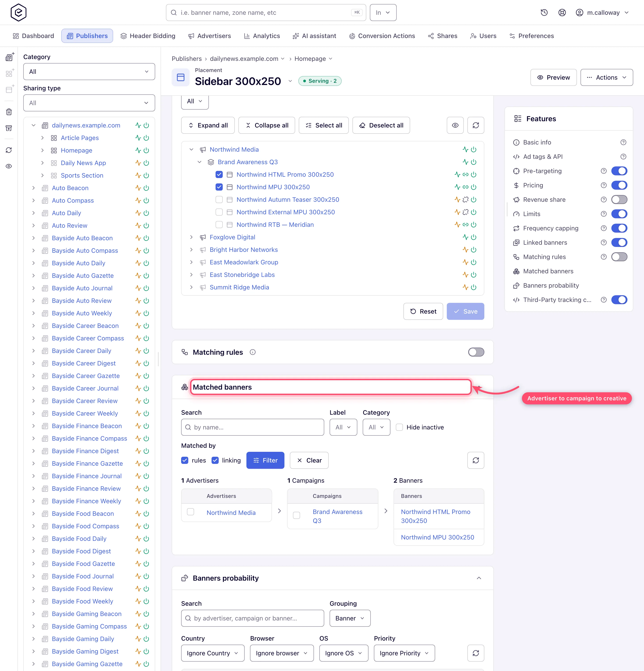Expand the Foxglove Digital advertiser node
The width and height of the screenshot is (644, 671).
[191, 237]
